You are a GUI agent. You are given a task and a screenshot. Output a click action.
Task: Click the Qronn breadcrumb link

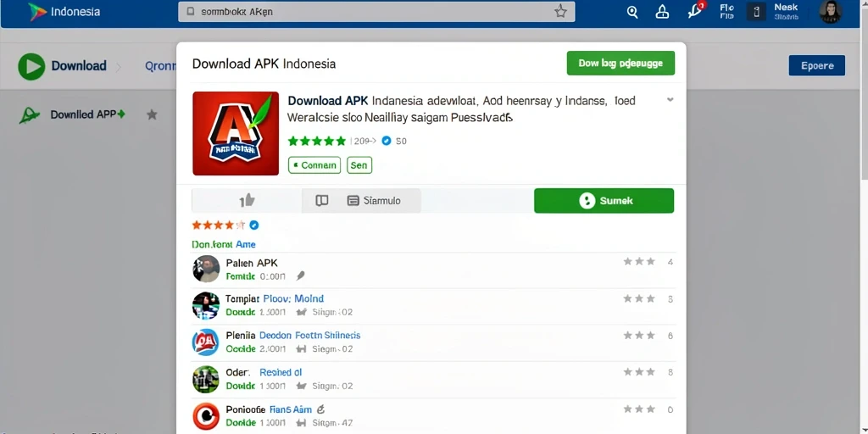160,66
